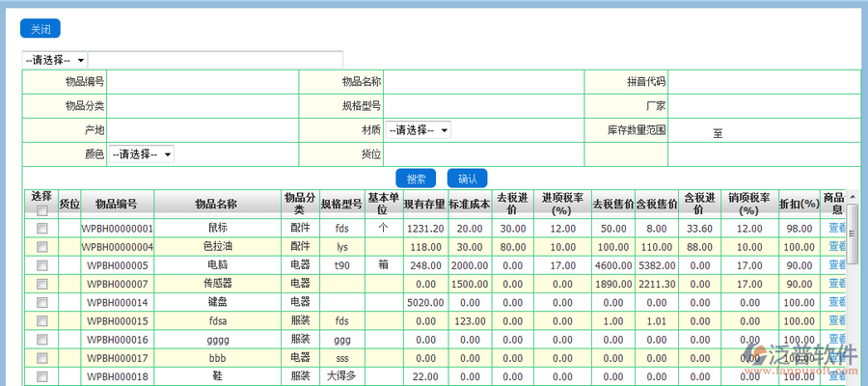The width and height of the screenshot is (868, 386).
Task: Focus the 物品名称 text field
Action: [484, 82]
